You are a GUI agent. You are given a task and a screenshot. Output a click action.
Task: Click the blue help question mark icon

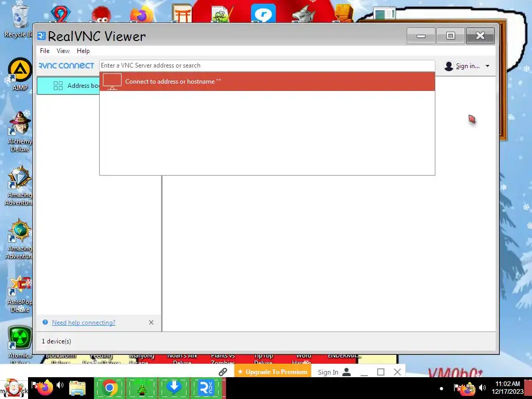[45, 322]
